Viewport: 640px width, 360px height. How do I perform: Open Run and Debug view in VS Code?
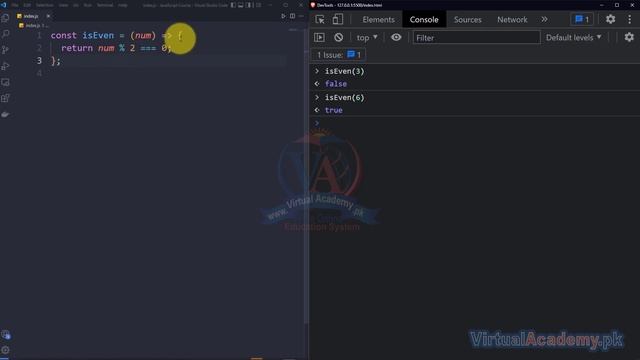coord(5,66)
